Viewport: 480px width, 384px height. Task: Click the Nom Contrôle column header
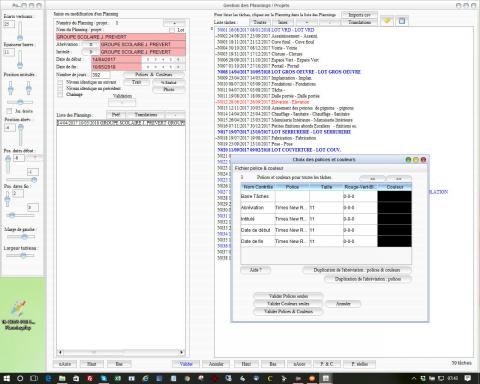point(258,187)
